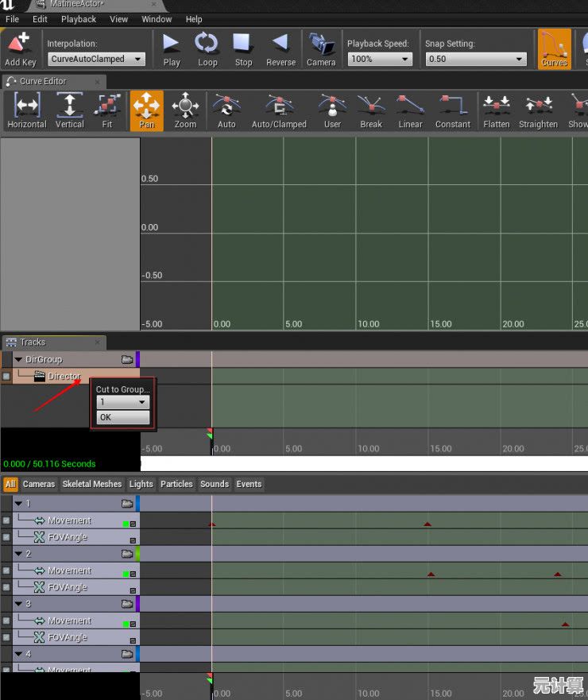Viewport: 588px width, 700px height.
Task: Select group 3 Movement keyframe marker
Action: click(565, 624)
